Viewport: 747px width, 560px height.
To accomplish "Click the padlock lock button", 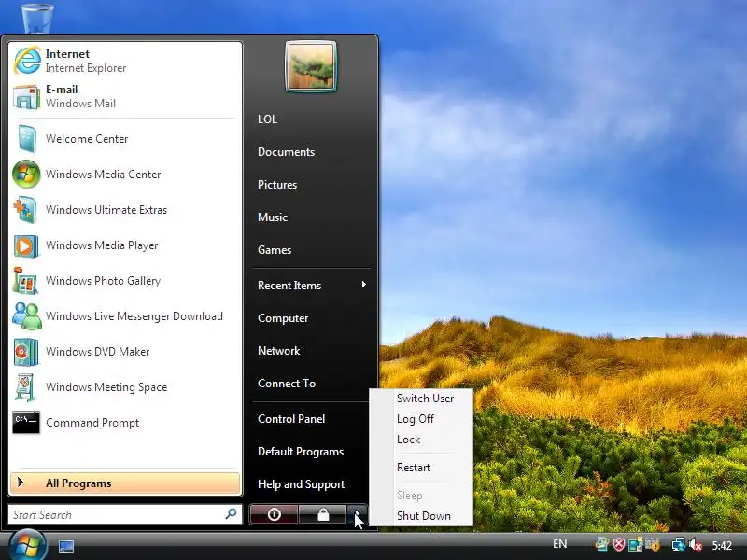I will click(323, 514).
